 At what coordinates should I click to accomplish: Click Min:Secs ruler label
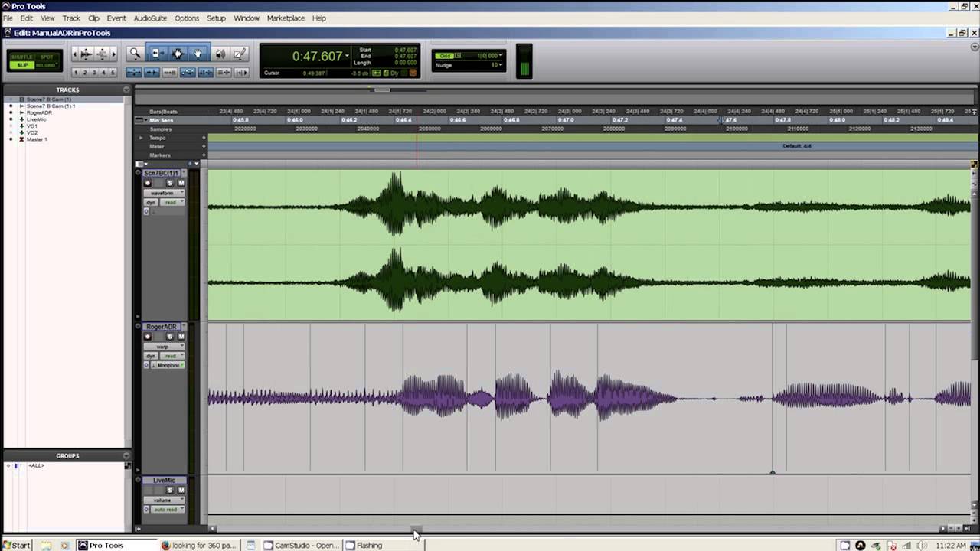point(162,120)
